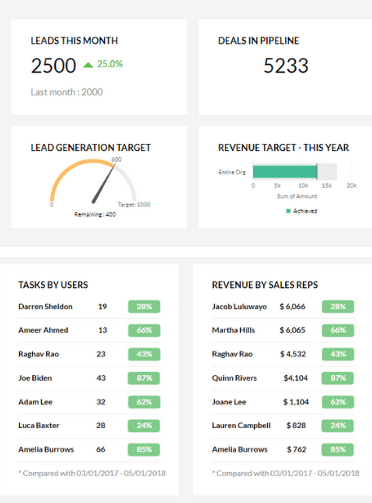Click the comparison date note under Tasks By Users
The height and width of the screenshot is (503, 372).
point(92,473)
